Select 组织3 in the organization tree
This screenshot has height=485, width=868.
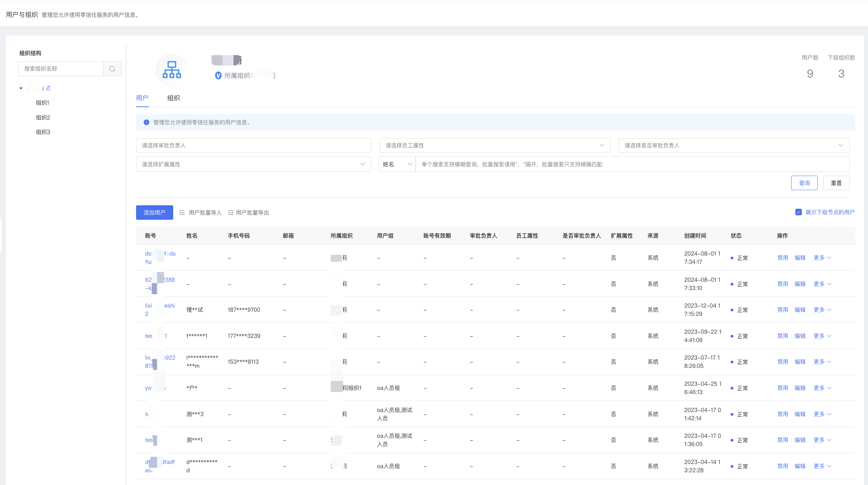(x=43, y=132)
